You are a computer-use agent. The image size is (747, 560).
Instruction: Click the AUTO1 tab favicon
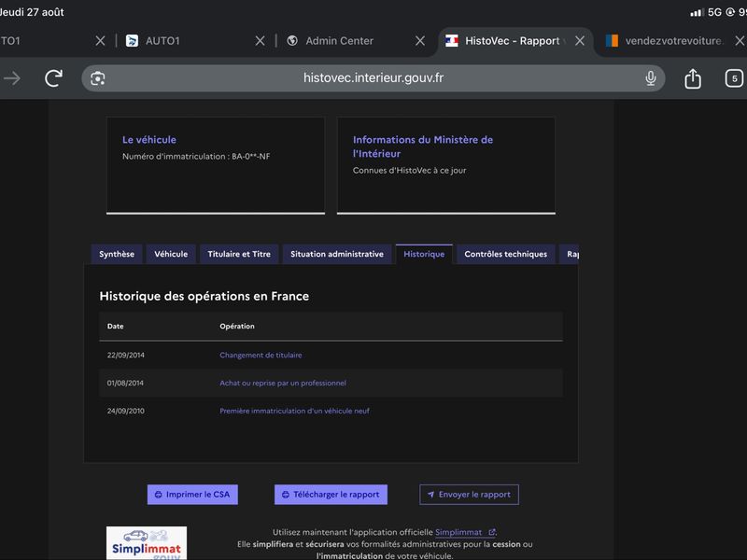pyautogui.click(x=132, y=41)
